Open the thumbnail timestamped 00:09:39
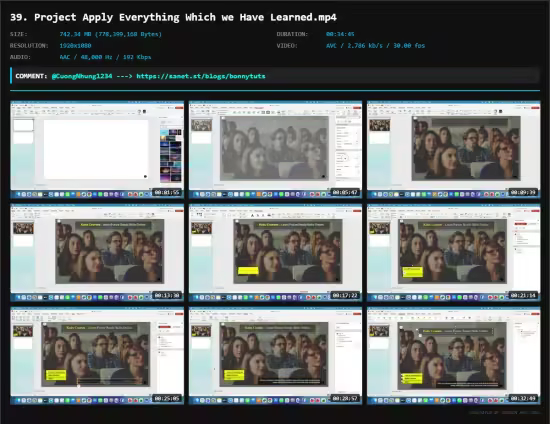The height and width of the screenshot is (424, 550). click(x=454, y=150)
